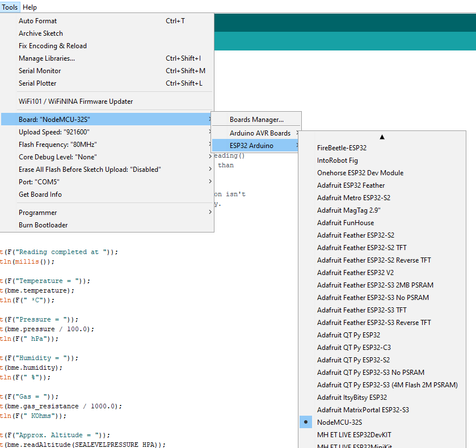
Task: Select Adafruit MatrixPortal ESP32-S3 board
Action: click(x=382, y=410)
